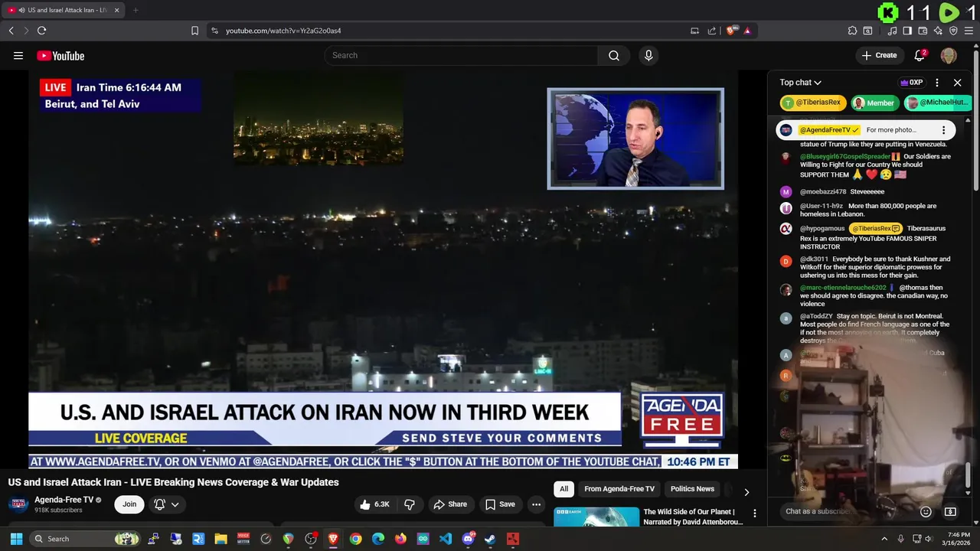Screen dimensions: 980x551
Task: Reload the page
Action: tap(41, 31)
